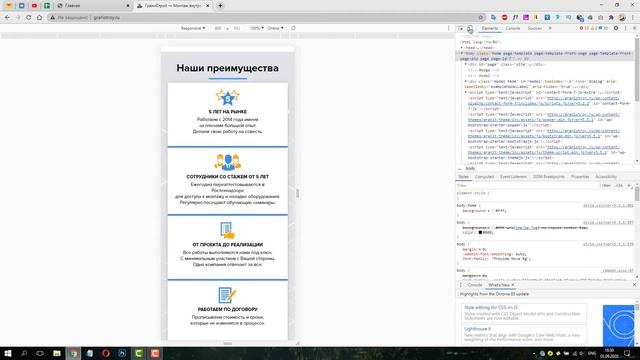Expand the head element node
Image resolution: width=640 pixels, height=360 pixels.
tap(462, 48)
